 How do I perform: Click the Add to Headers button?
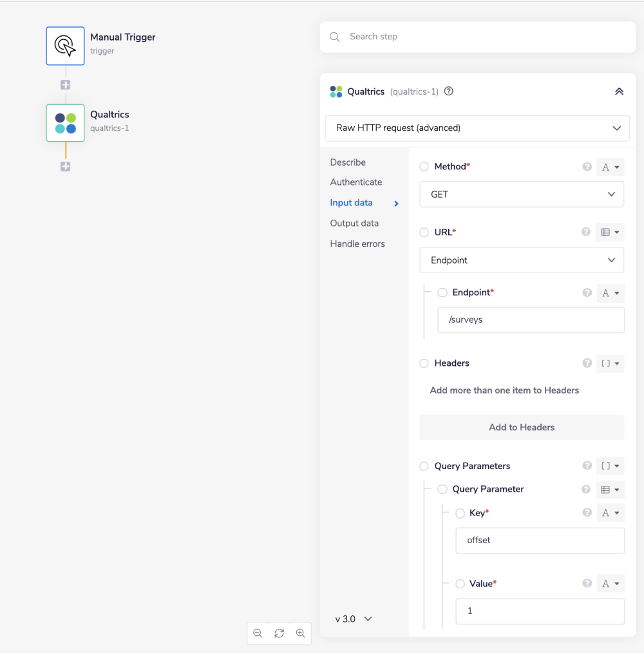(521, 427)
